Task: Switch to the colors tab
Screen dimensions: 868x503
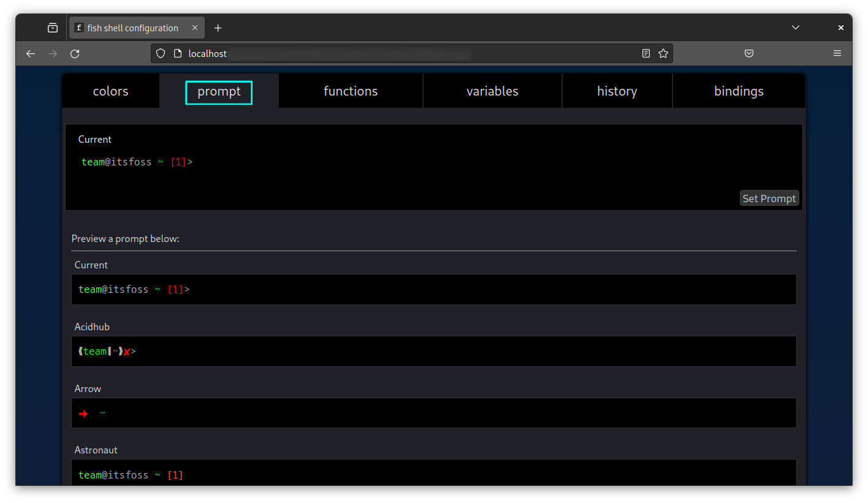Action: tap(110, 91)
